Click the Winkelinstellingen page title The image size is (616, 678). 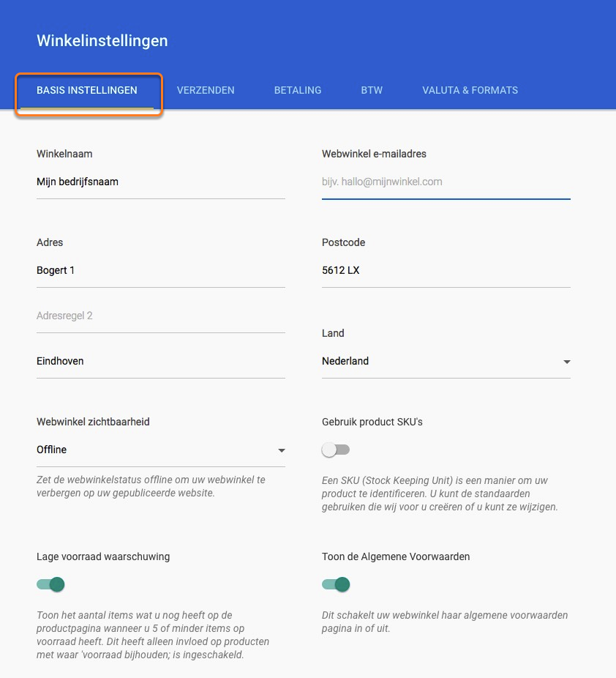tap(102, 41)
